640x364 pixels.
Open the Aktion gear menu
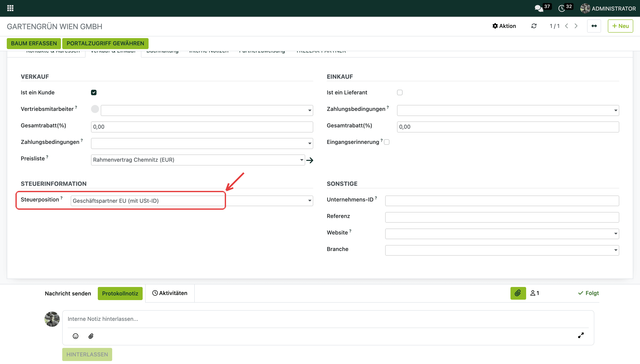[504, 26]
